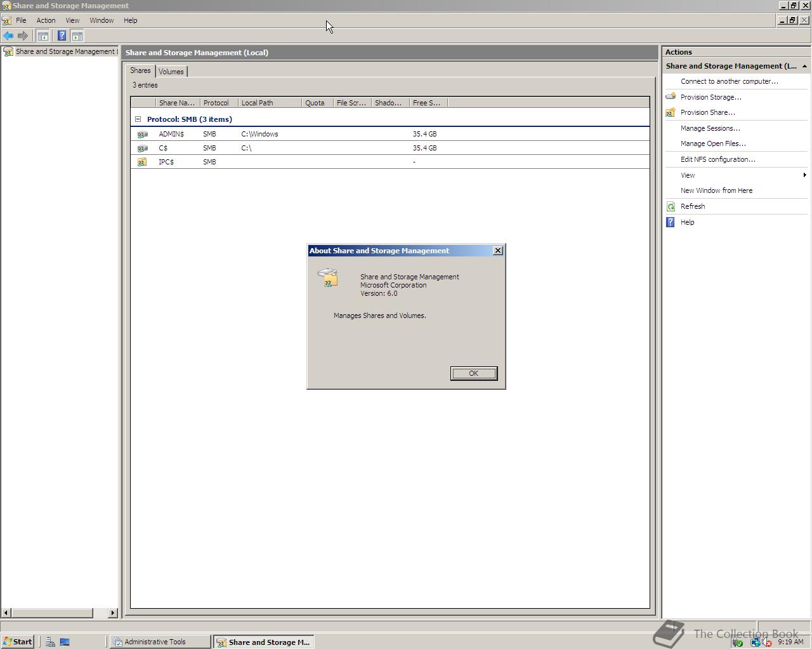Viewport: 812px width, 650px height.
Task: Open the Start menu
Action: click(18, 642)
